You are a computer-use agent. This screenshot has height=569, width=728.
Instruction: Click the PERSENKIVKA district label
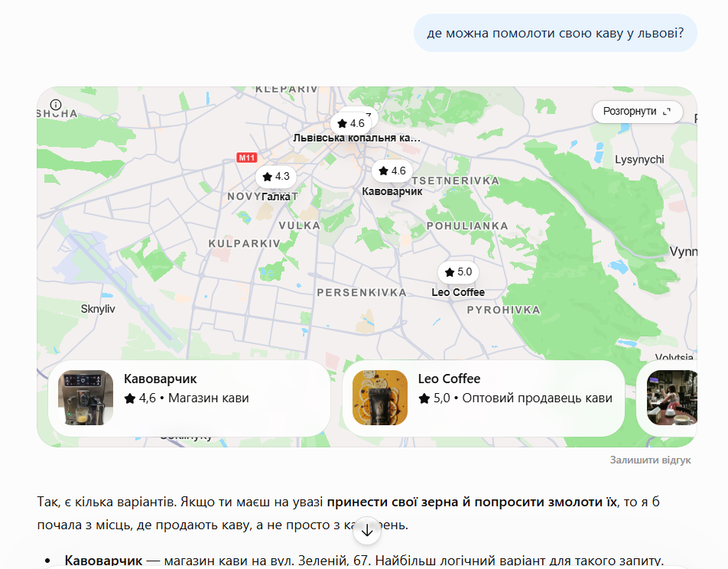pyautogui.click(x=362, y=293)
